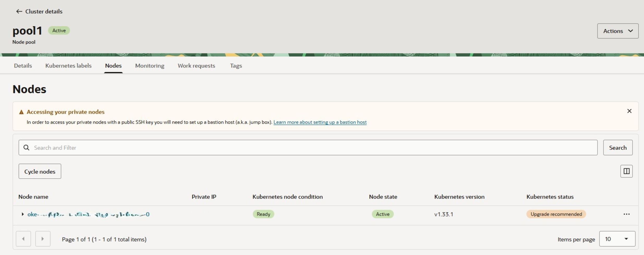This screenshot has width=644, height=255.
Task: Switch to the Details tab
Action: pyautogui.click(x=22, y=66)
